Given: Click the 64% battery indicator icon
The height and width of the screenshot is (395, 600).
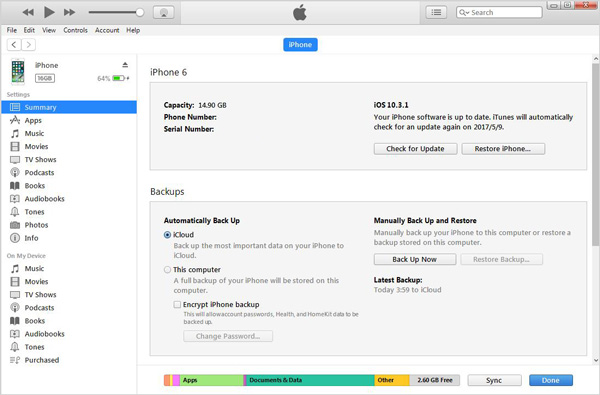Looking at the screenshot, I should (x=119, y=78).
